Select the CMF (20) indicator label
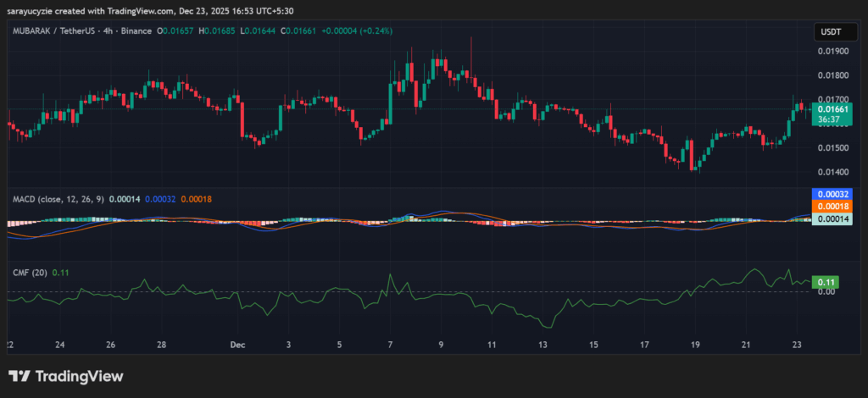This screenshot has width=868, height=398. pyautogui.click(x=30, y=272)
